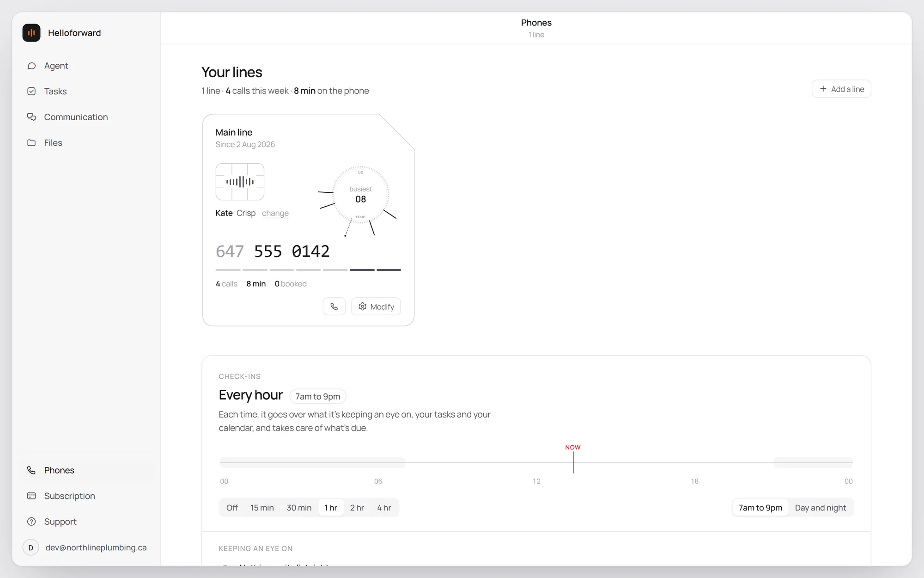The height and width of the screenshot is (578, 924).
Task: Select the 7am to 9pm schedule option
Action: point(760,508)
